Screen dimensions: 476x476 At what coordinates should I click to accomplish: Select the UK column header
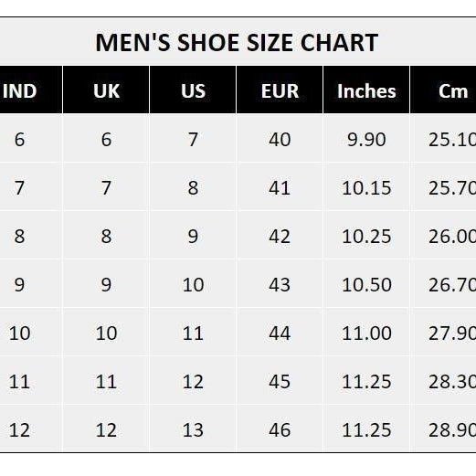pos(106,90)
